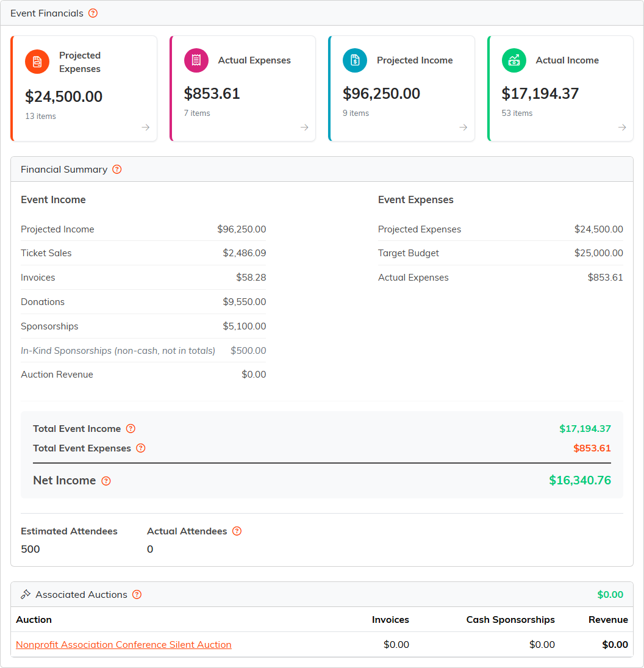The height and width of the screenshot is (668, 644).
Task: Click the '53 items' text
Action: [517, 113]
